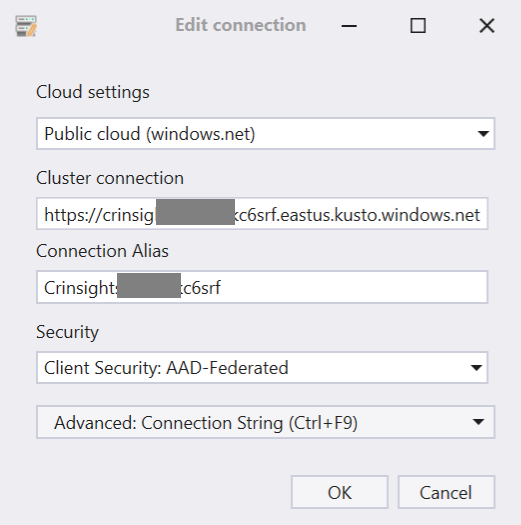Click the Connection Alias label
The width and height of the screenshot is (521, 525).
click(x=102, y=251)
